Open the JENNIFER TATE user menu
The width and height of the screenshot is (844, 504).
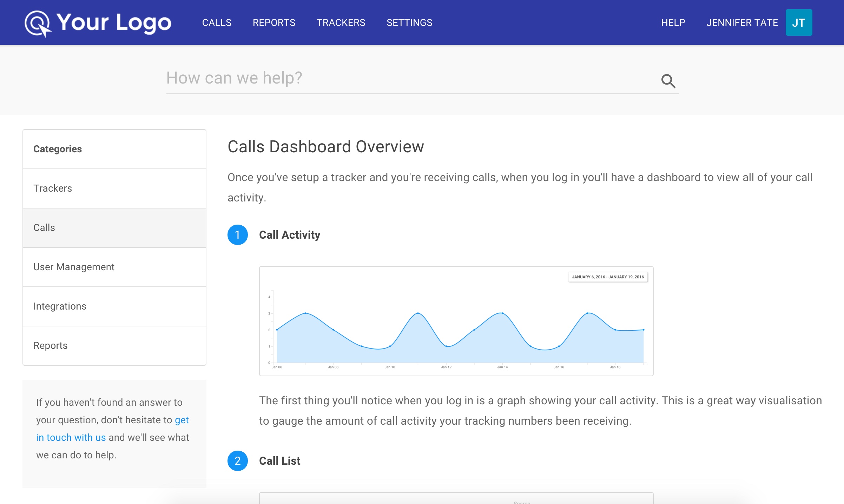742,23
